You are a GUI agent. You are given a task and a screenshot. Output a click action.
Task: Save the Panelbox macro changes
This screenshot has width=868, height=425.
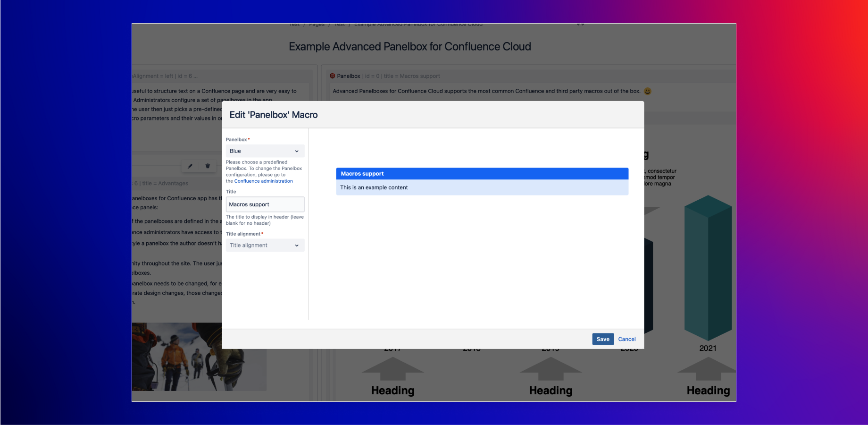pyautogui.click(x=603, y=339)
